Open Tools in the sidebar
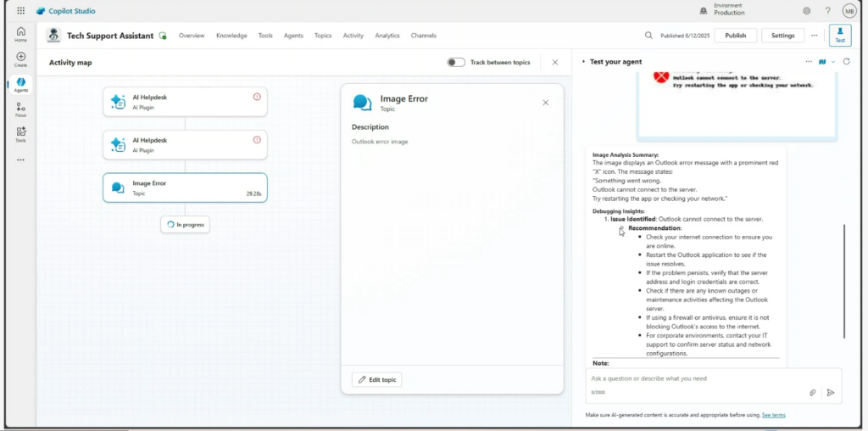Image resolution: width=868 pixels, height=431 pixels. pyautogui.click(x=20, y=135)
